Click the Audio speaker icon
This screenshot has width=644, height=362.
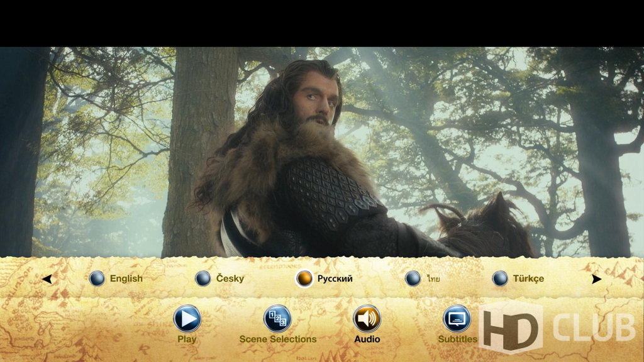coord(367,319)
